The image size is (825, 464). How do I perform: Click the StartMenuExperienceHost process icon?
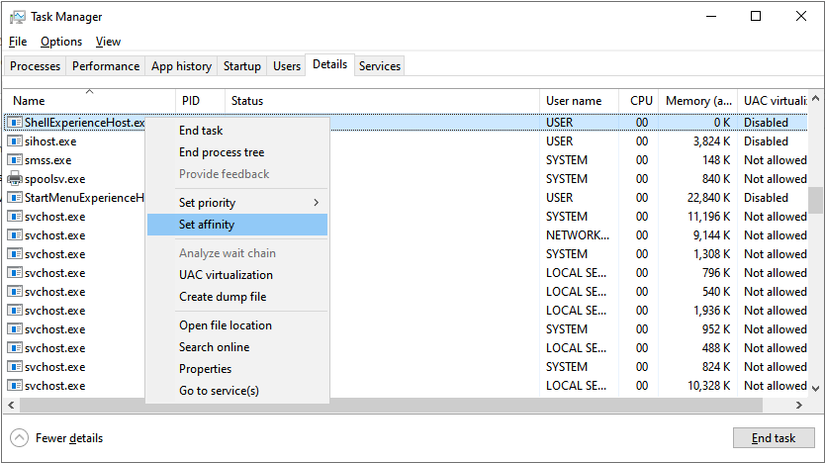click(15, 198)
